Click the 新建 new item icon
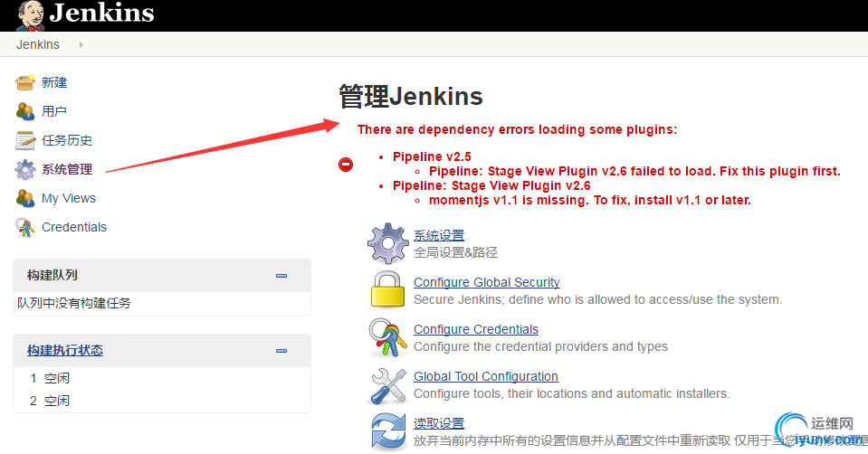 point(25,82)
